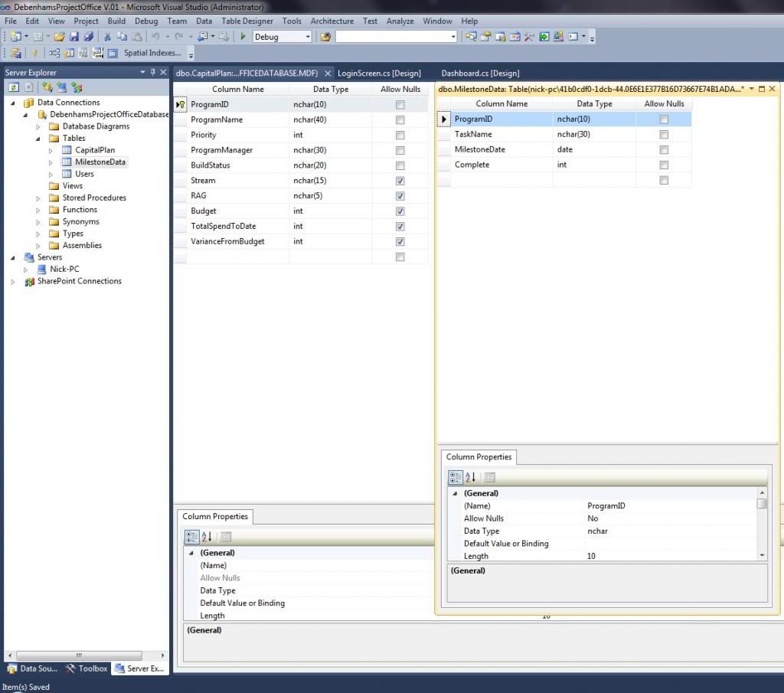This screenshot has width=784, height=693.
Task: Uncheck Allow Nulls for Budget column
Action: pyautogui.click(x=400, y=211)
